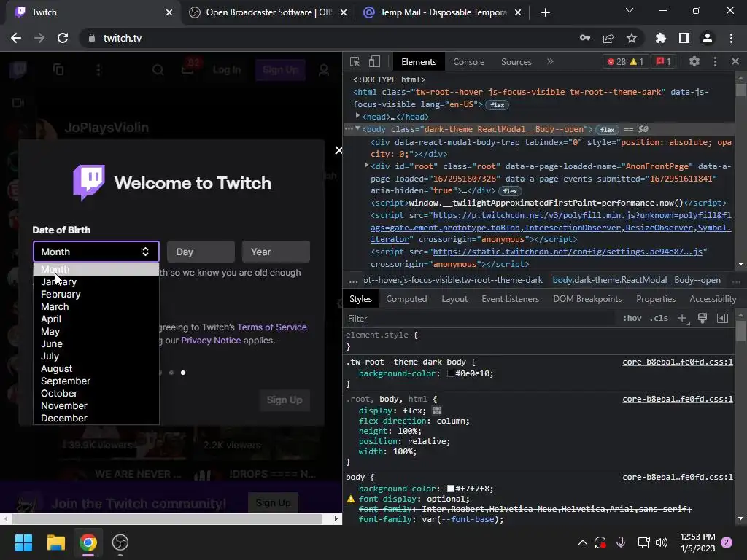747x560 pixels.
Task: Reload the page with the refresh icon
Action: (x=63, y=38)
